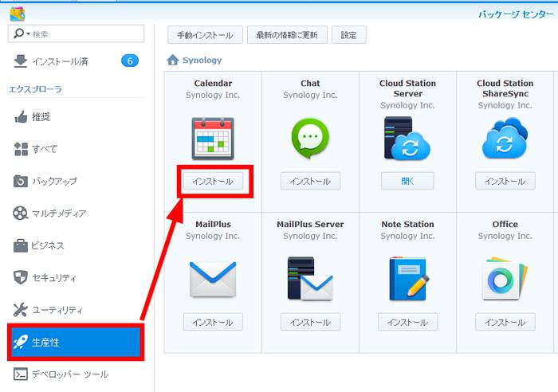This screenshot has width=558, height=392.
Task: Click the Package Center logo icon
Action: point(17,14)
